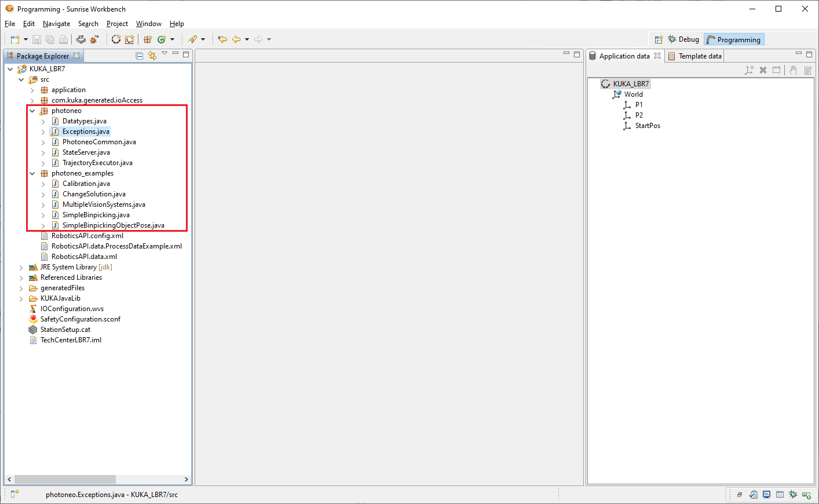The width and height of the screenshot is (819, 504).
Task: Click the Synchronize project toolbar icon
Action: 81,39
